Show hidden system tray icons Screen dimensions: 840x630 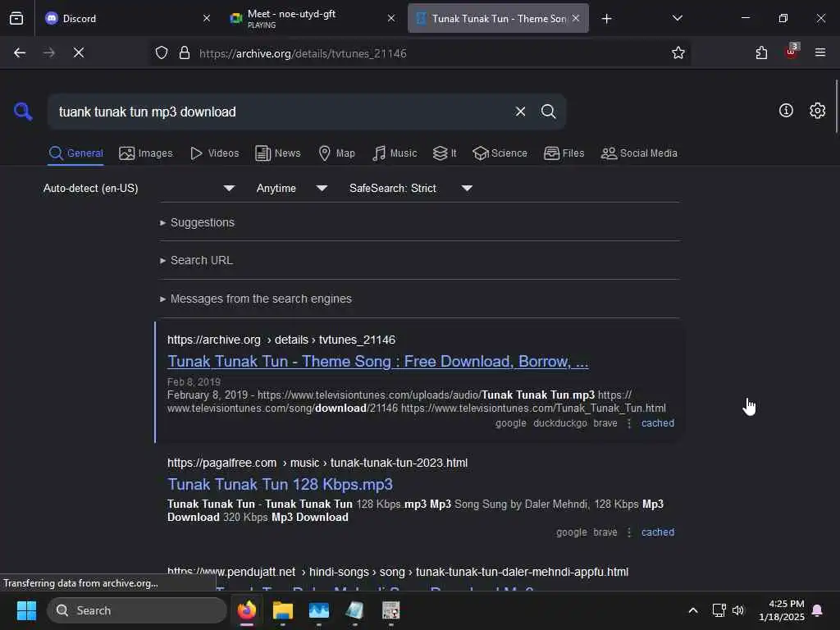click(692, 610)
